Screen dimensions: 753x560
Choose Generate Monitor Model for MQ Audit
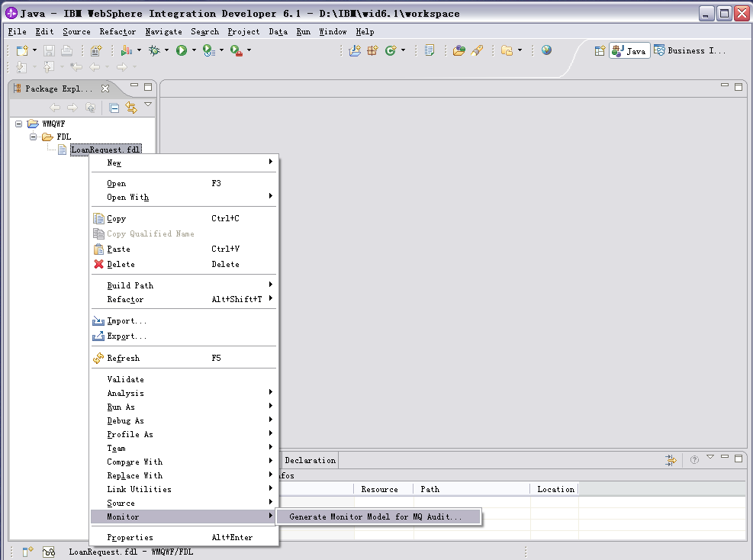(x=378, y=517)
